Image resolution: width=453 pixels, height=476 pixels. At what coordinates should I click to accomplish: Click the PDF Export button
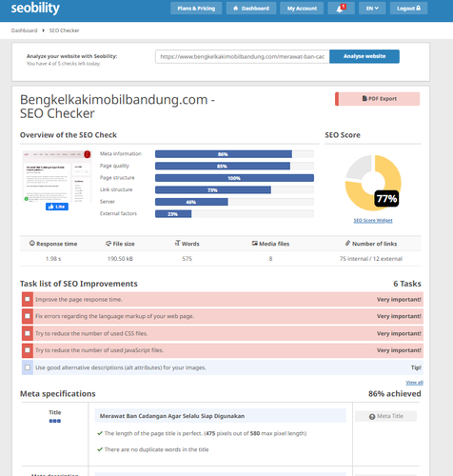[x=378, y=99]
